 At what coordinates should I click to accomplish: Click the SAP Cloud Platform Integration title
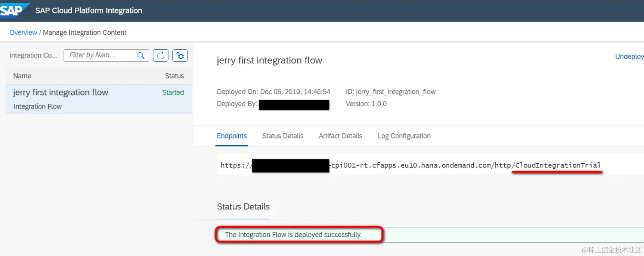click(x=89, y=10)
